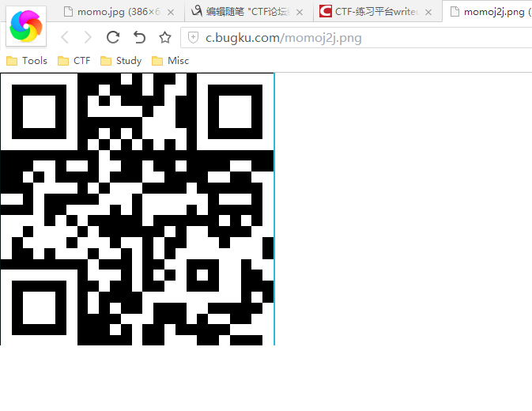This screenshot has height=411, width=532.
Task: Click the QR code image
Action: click(x=137, y=209)
